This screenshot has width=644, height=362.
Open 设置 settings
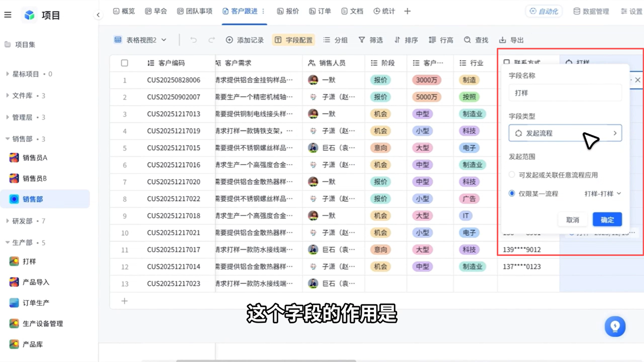coord(632,11)
